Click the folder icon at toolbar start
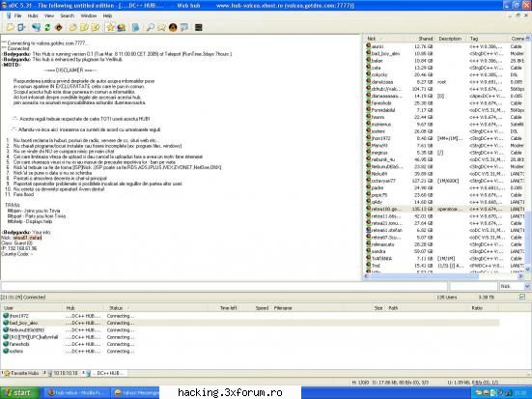This screenshot has width=532, height=399. point(11,27)
